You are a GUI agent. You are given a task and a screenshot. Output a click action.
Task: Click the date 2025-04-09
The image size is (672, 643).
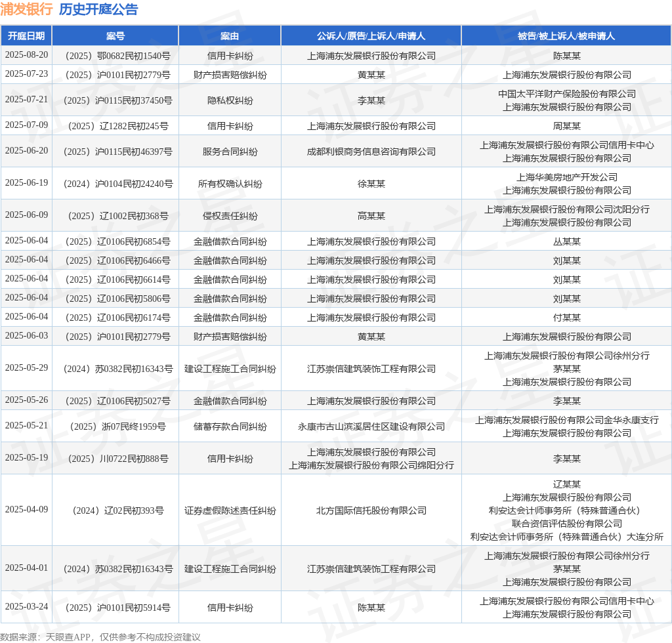26,510
